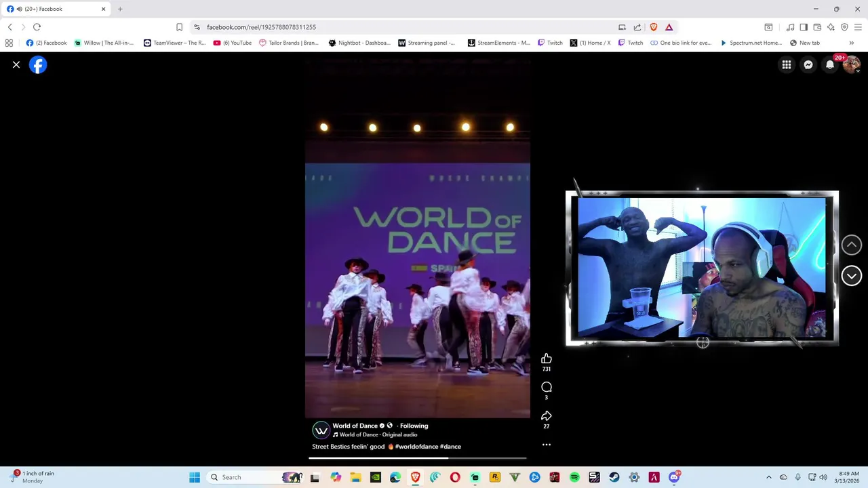Open #dance hashtag
This screenshot has height=488, width=868.
450,447
